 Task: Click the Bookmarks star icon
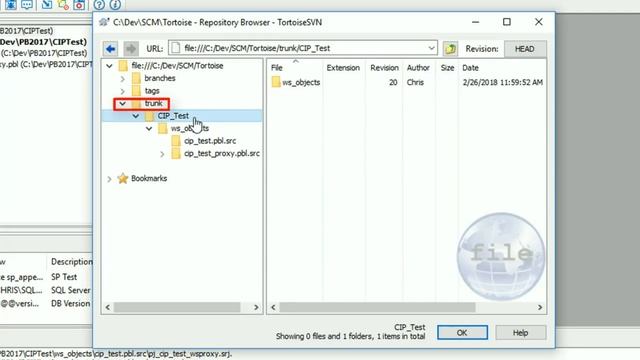[x=122, y=178]
